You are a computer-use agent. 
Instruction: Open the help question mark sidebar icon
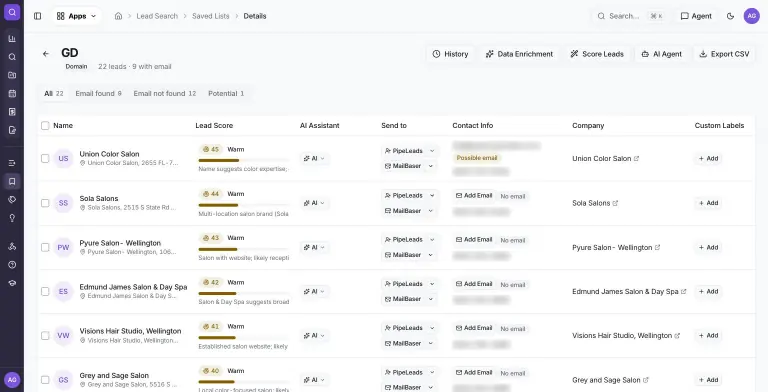click(x=12, y=265)
